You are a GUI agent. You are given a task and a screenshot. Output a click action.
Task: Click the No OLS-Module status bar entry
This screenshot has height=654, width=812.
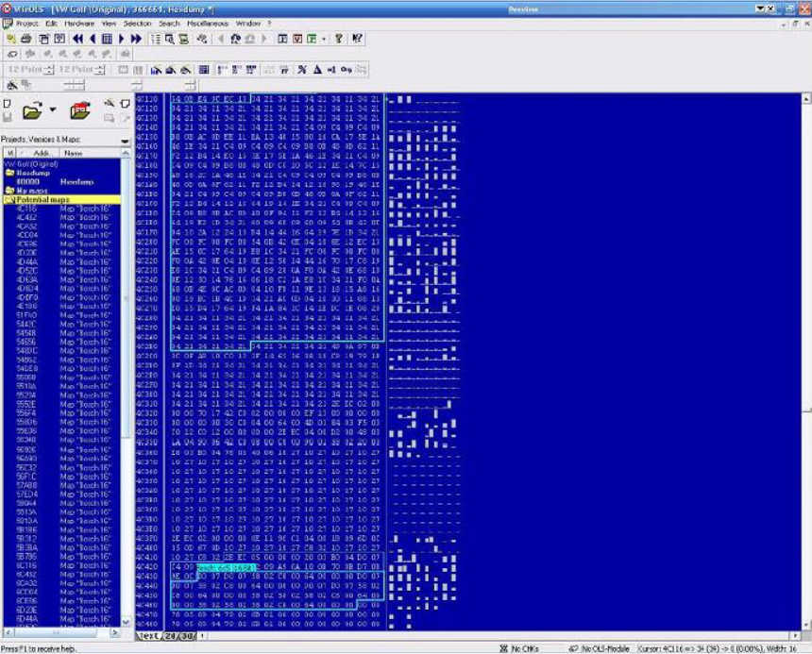[600, 648]
